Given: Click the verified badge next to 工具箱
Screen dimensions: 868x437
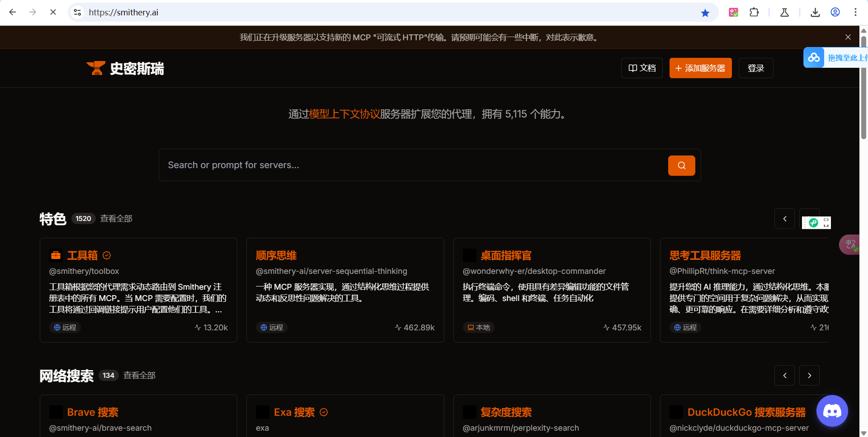Looking at the screenshot, I should (107, 255).
